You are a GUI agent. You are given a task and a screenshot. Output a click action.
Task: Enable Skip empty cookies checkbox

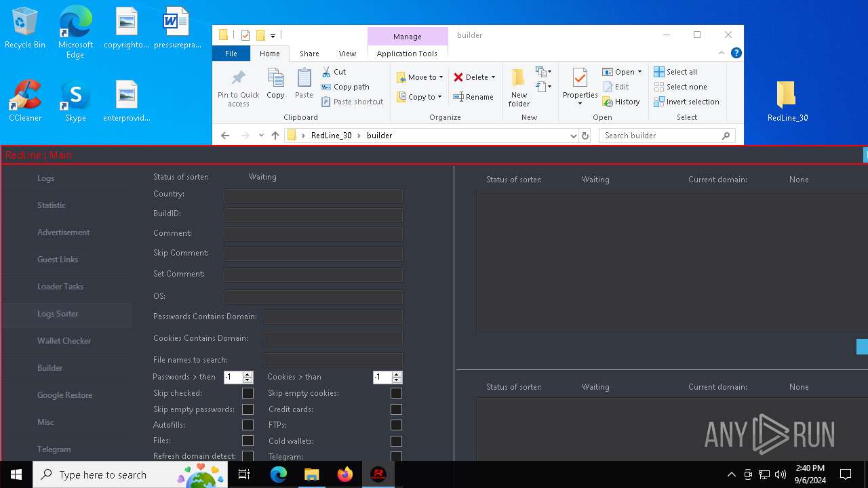(x=396, y=393)
